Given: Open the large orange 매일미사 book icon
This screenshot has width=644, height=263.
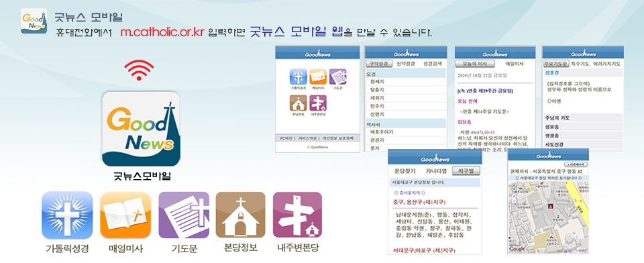Looking at the screenshot, I should 125,215.
